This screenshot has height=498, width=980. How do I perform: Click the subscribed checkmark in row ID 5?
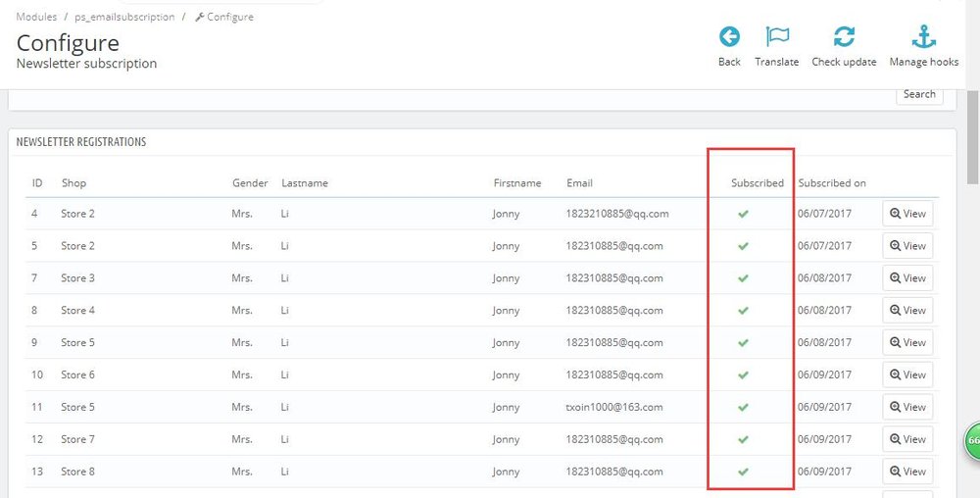[743, 246]
